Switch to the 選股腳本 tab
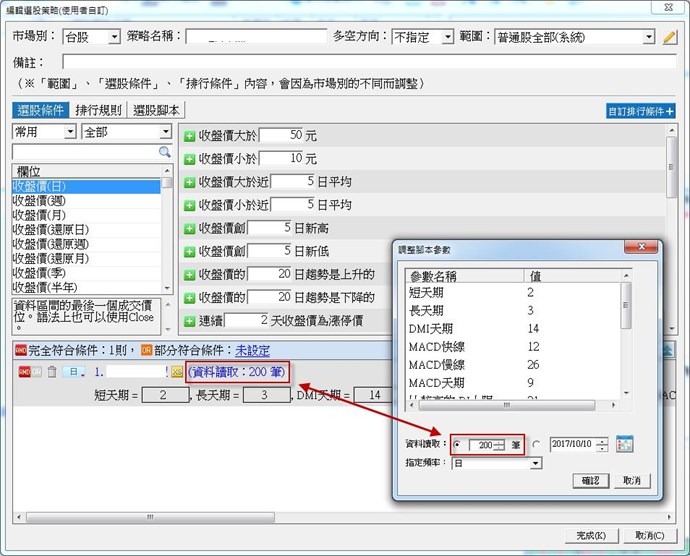 157,111
